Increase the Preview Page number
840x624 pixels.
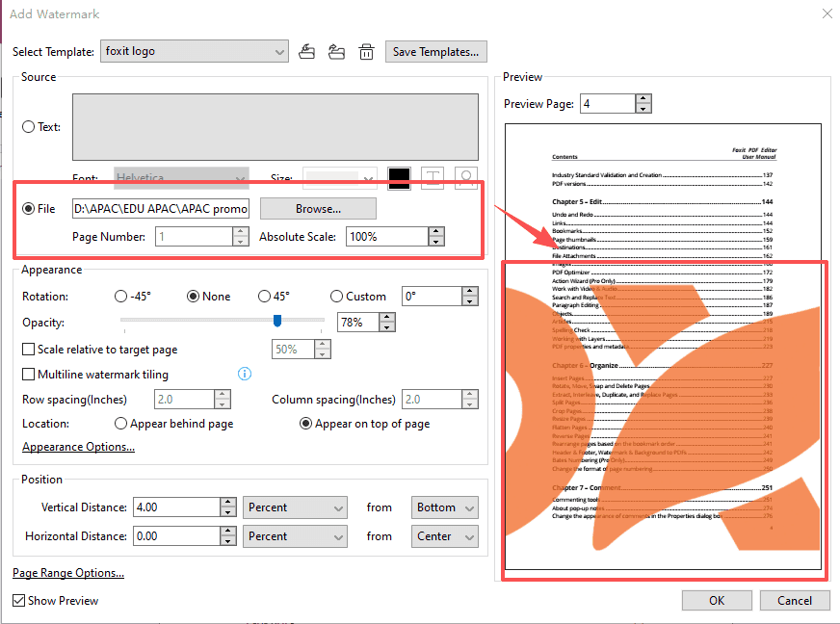tap(643, 98)
